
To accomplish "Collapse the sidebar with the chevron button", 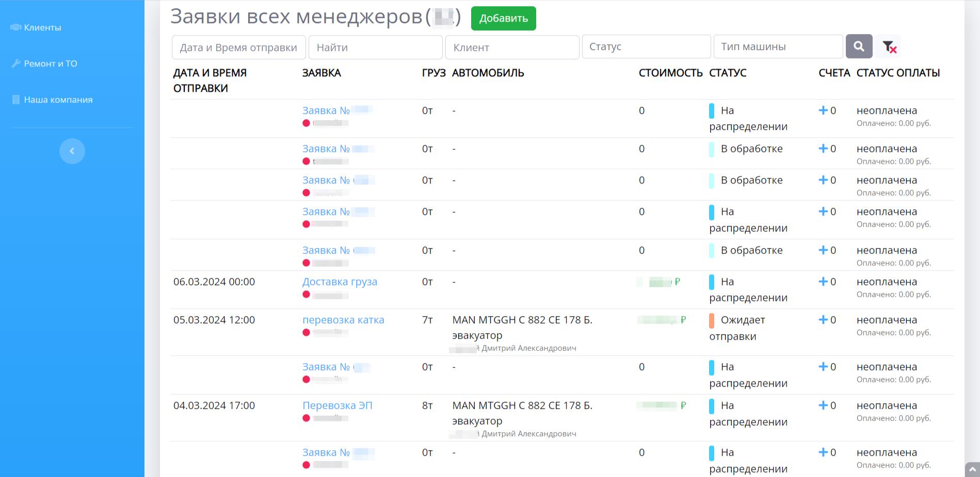I will tap(72, 151).
